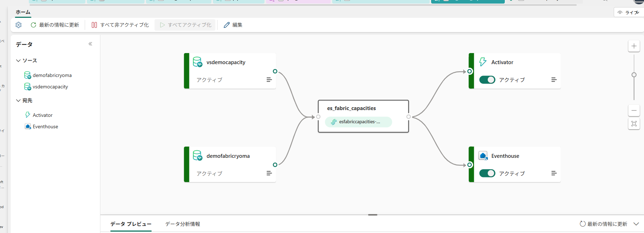Open the ライブ view dropdown

629,12
